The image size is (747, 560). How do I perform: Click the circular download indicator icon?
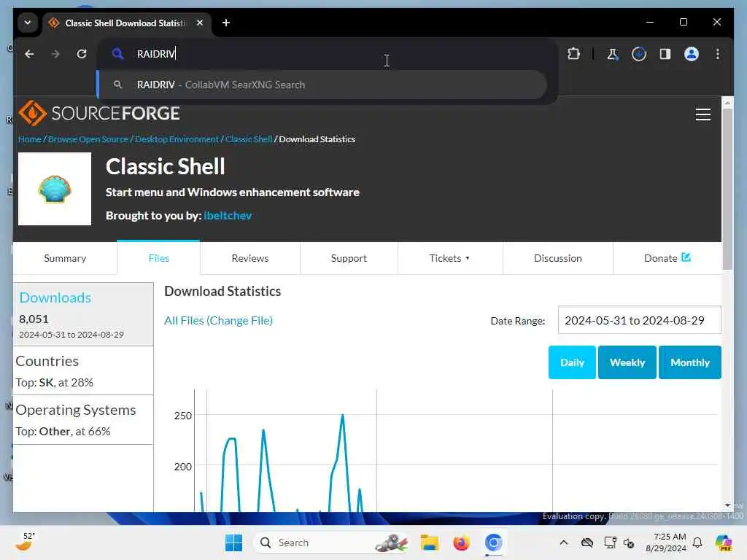[x=639, y=54]
